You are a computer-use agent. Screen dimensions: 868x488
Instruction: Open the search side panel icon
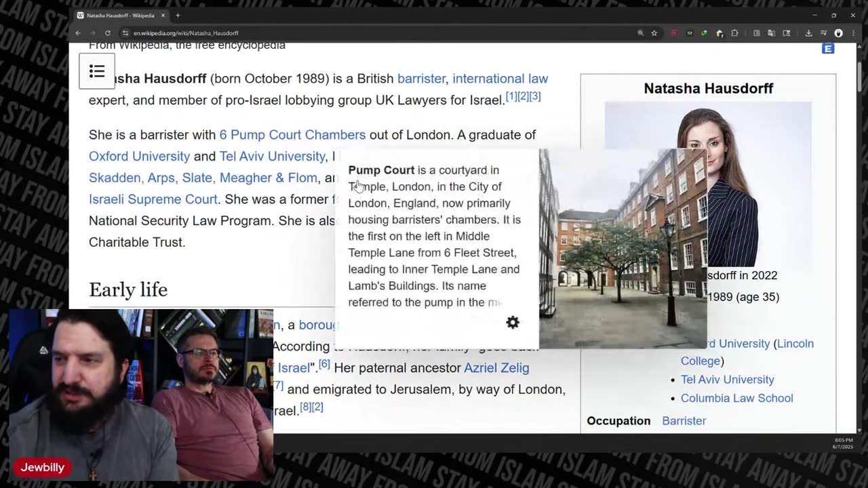coord(787,33)
